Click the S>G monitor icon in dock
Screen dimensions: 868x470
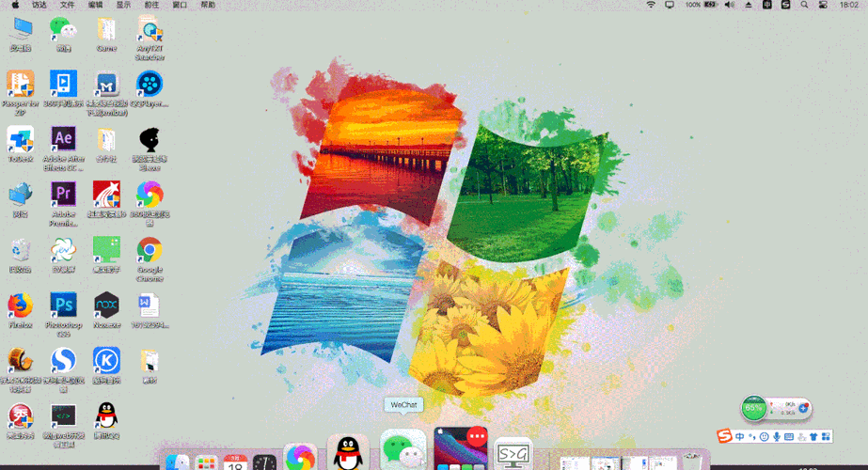513,454
